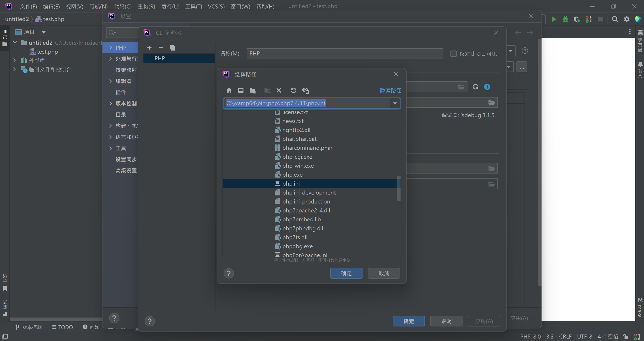Expand the Tools settings category
The height and width of the screenshot is (341, 644).
111,148
